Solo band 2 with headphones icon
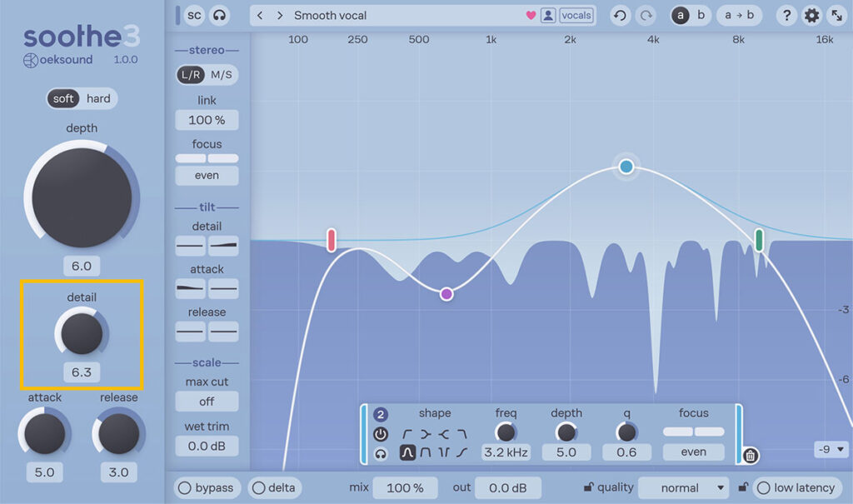The height and width of the screenshot is (504, 853). point(380,453)
